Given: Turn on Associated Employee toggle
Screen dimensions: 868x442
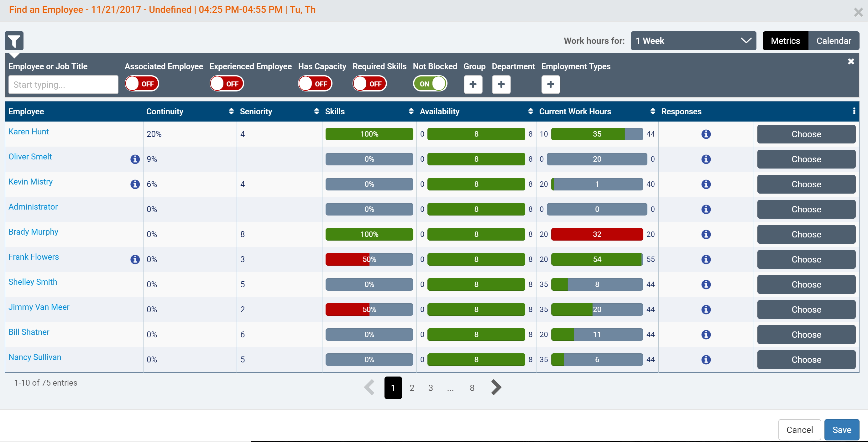Looking at the screenshot, I should pos(142,84).
